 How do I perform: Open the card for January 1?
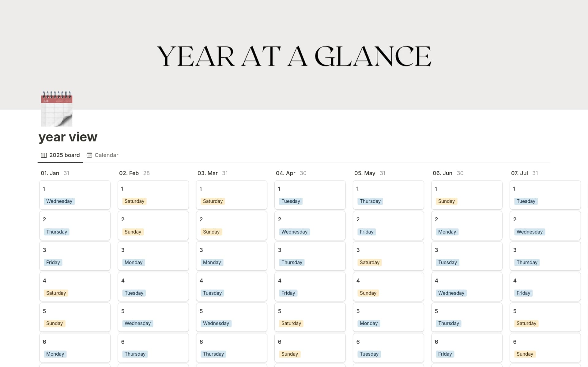pyautogui.click(x=75, y=195)
